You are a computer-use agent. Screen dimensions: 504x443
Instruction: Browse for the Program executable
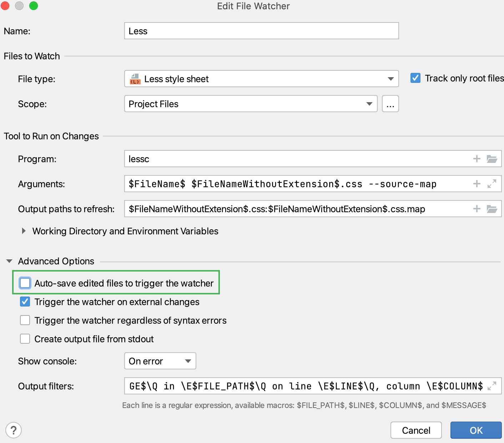493,159
